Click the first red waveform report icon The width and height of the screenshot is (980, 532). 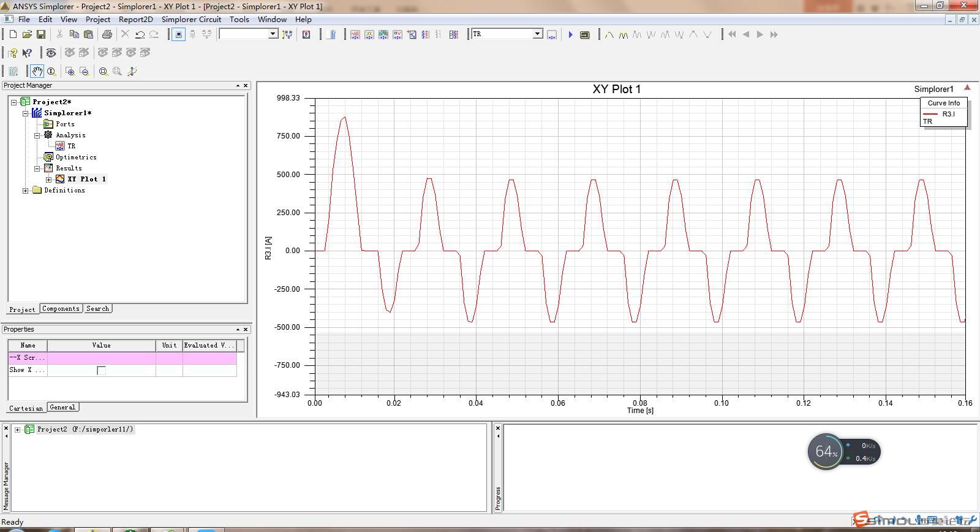[x=355, y=34]
